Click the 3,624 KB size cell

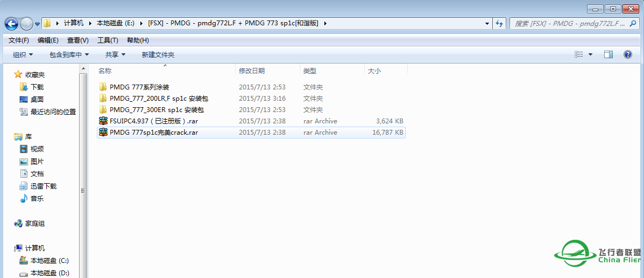pyautogui.click(x=390, y=121)
